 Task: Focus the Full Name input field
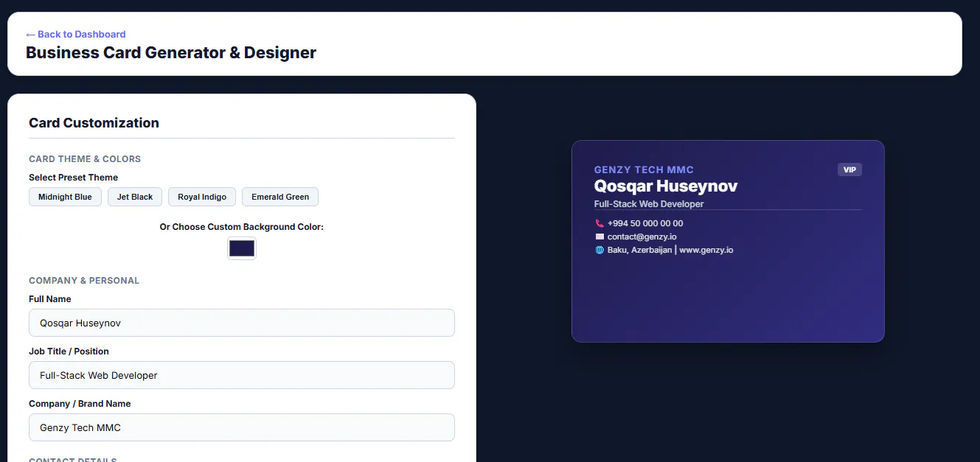[242, 323]
